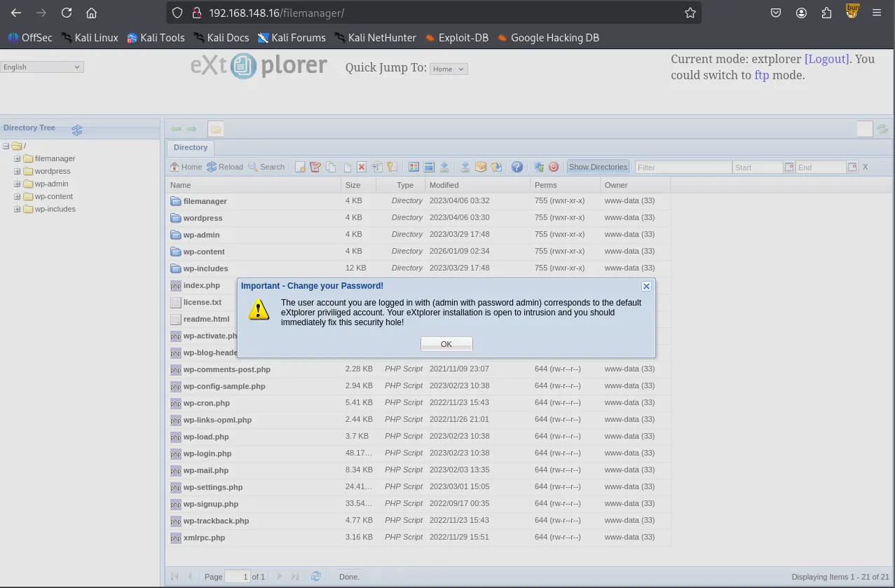895x588 pixels.
Task: Expand the wp-content tree node
Action: pos(18,197)
